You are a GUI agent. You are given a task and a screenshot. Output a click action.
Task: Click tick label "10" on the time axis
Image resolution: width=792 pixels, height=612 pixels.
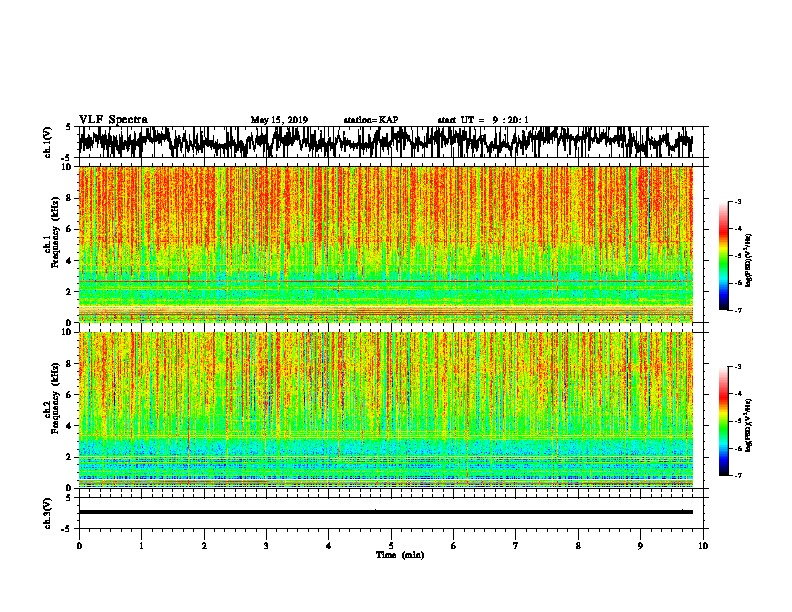(703, 546)
